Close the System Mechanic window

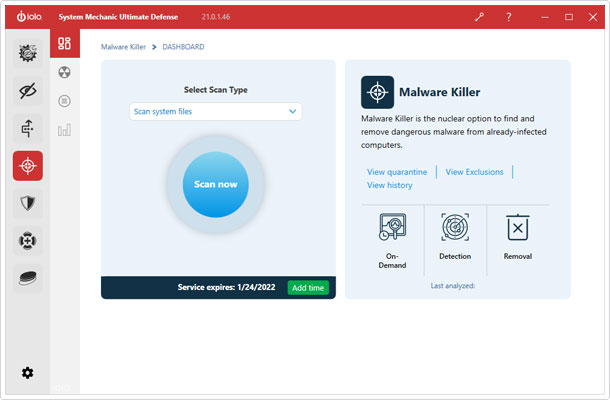coord(593,17)
